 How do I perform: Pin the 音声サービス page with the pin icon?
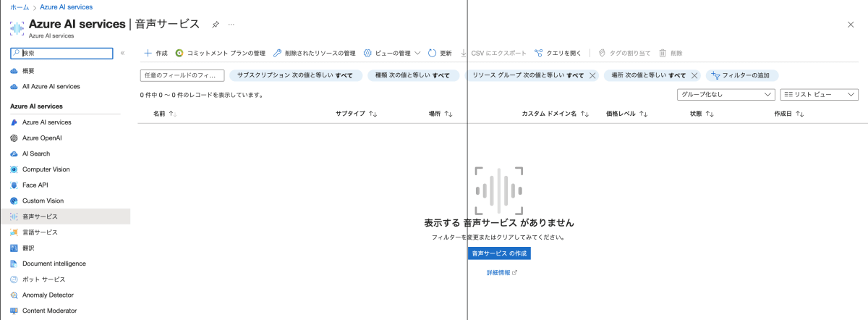point(216,24)
